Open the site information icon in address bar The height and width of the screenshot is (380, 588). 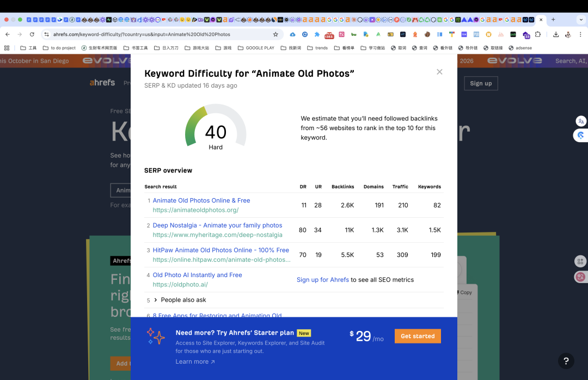46,34
